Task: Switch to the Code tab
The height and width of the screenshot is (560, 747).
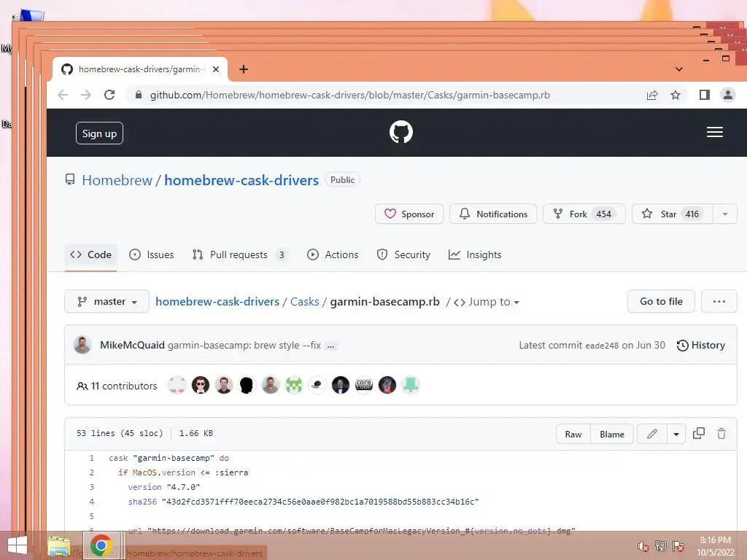Action: tap(90, 254)
